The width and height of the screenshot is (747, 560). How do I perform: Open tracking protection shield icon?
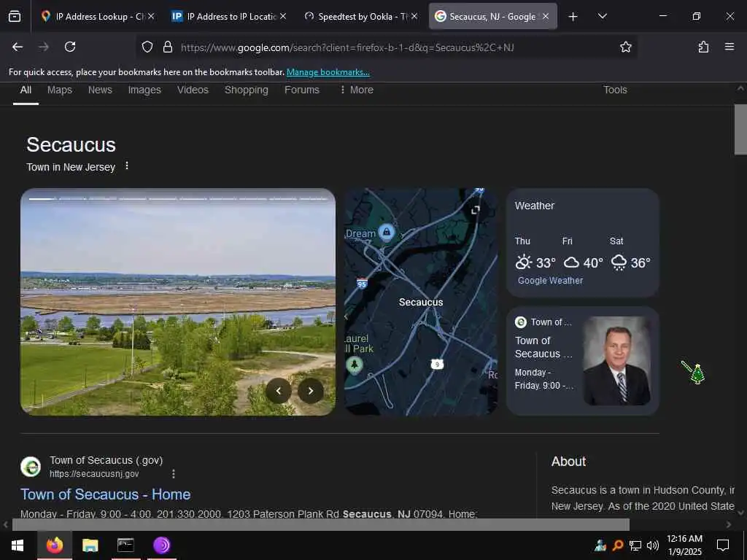click(x=147, y=47)
